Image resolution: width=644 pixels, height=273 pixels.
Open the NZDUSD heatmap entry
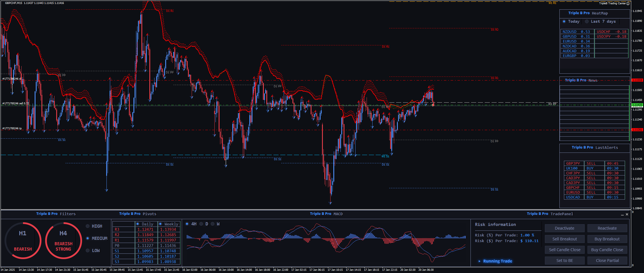pos(577,32)
